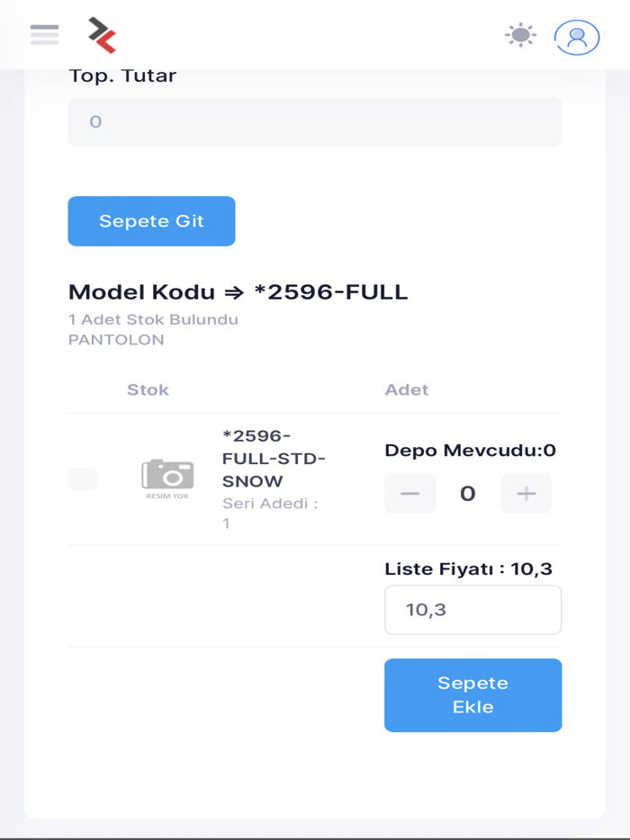Open the hamburger navigation menu
Screen dimensions: 630x840
point(42,34)
